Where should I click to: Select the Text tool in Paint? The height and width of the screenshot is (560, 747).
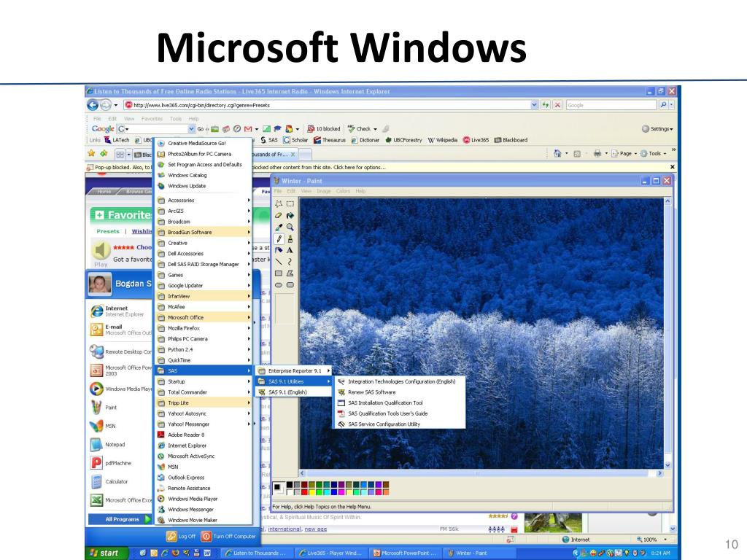290,250
